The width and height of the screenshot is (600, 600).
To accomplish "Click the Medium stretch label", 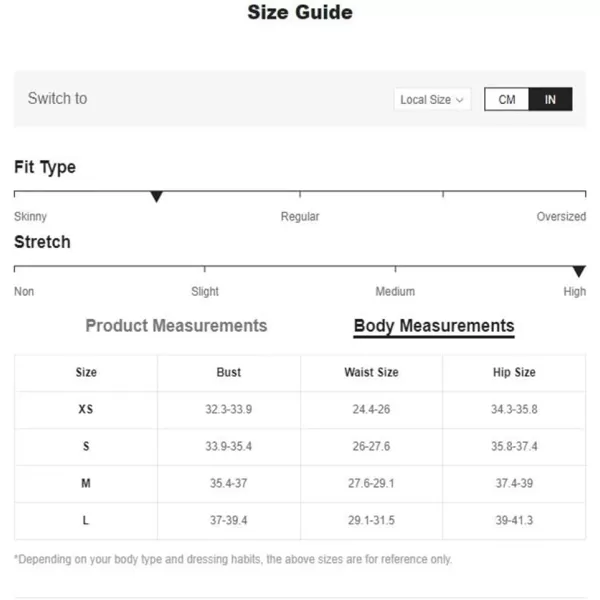I will click(395, 292).
